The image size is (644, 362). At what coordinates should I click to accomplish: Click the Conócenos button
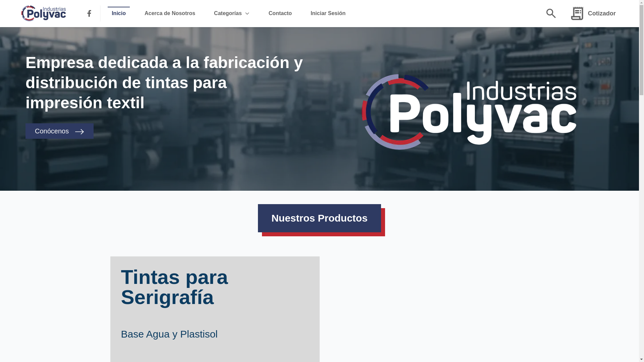59,131
